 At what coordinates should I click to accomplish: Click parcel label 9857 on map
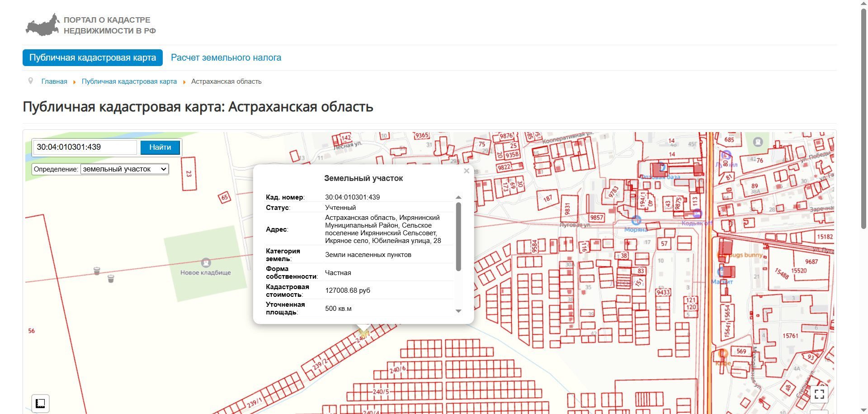pyautogui.click(x=597, y=218)
